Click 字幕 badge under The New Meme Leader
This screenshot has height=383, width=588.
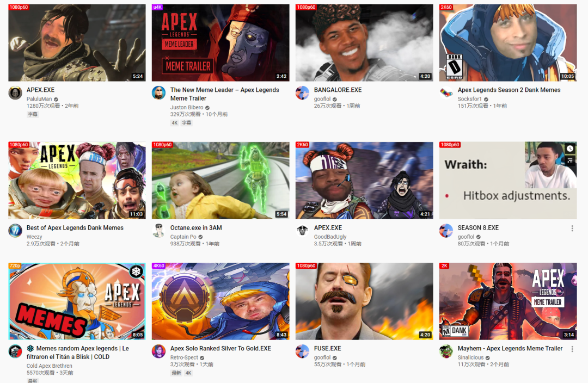[x=187, y=122]
